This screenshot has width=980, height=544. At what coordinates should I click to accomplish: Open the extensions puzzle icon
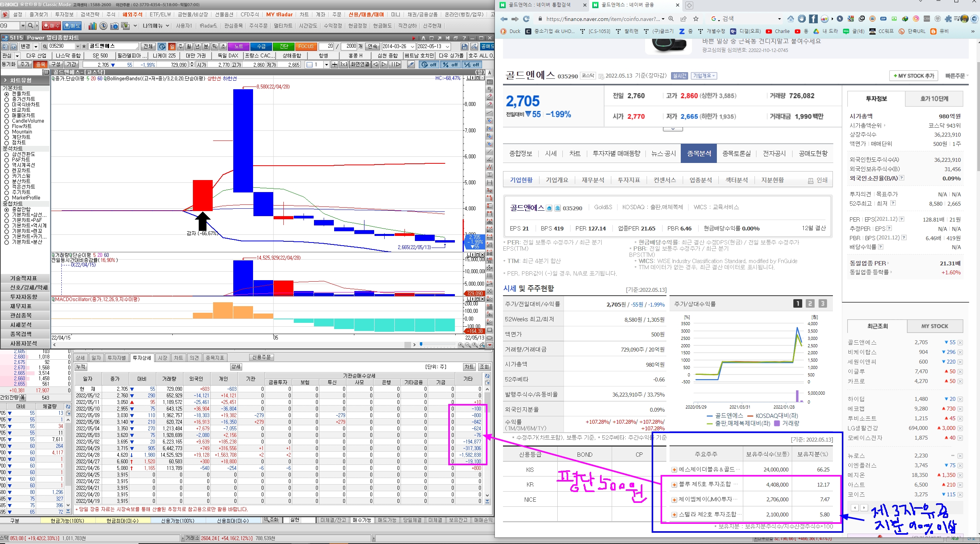click(x=949, y=19)
